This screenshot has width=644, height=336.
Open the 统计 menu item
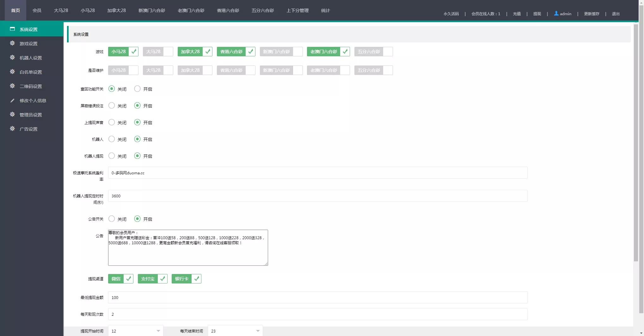[325, 10]
